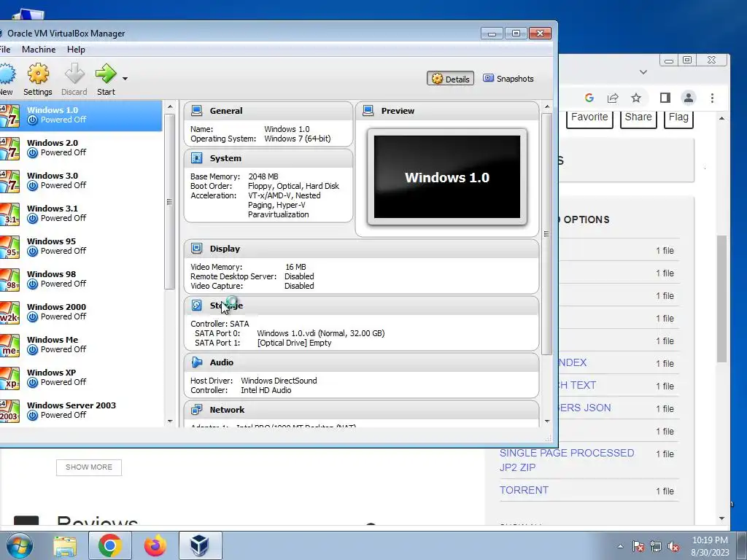Click the details pane scroll down arrow
Viewport: 747px width, 560px height.
(x=547, y=421)
